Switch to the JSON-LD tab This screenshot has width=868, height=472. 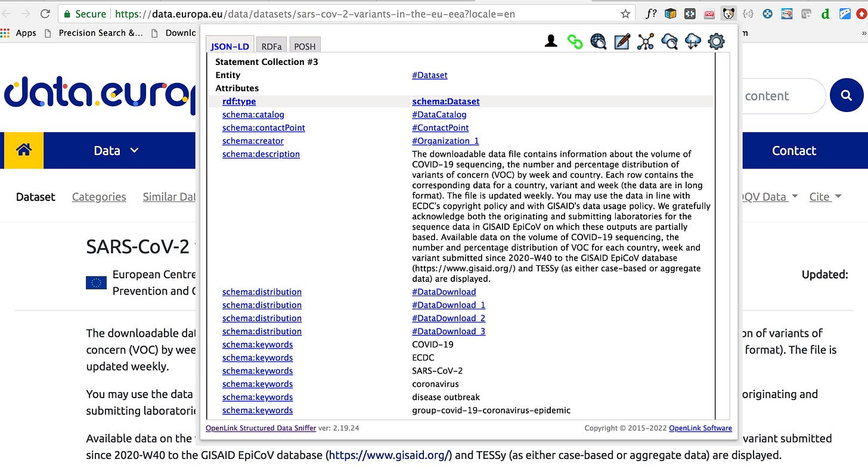click(x=230, y=46)
